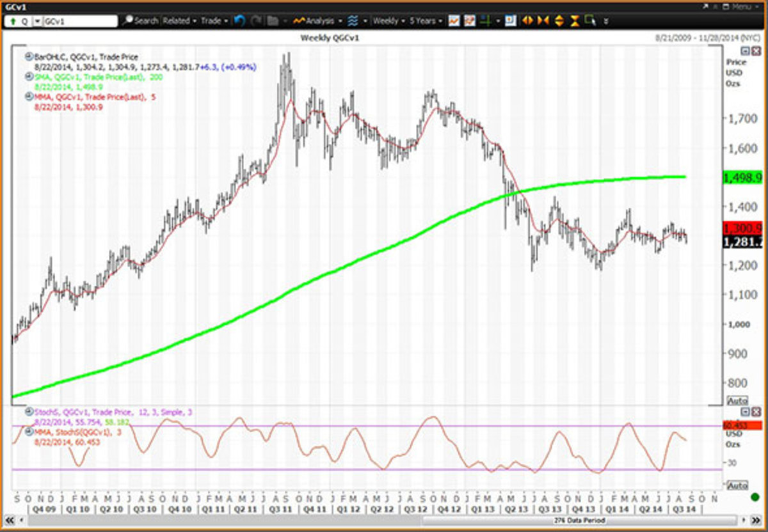Image resolution: width=768 pixels, height=532 pixels.
Task: Click the Undo arrow icon
Action: [x=238, y=20]
